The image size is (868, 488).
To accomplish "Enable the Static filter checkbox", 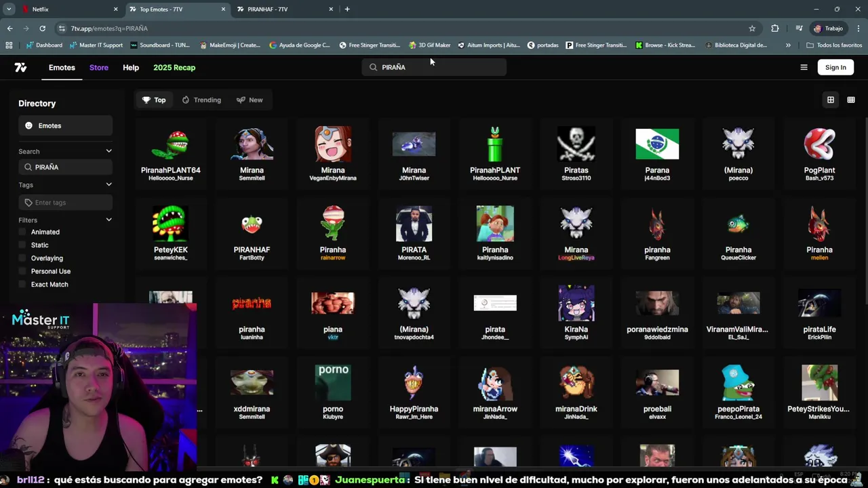I will (x=22, y=245).
